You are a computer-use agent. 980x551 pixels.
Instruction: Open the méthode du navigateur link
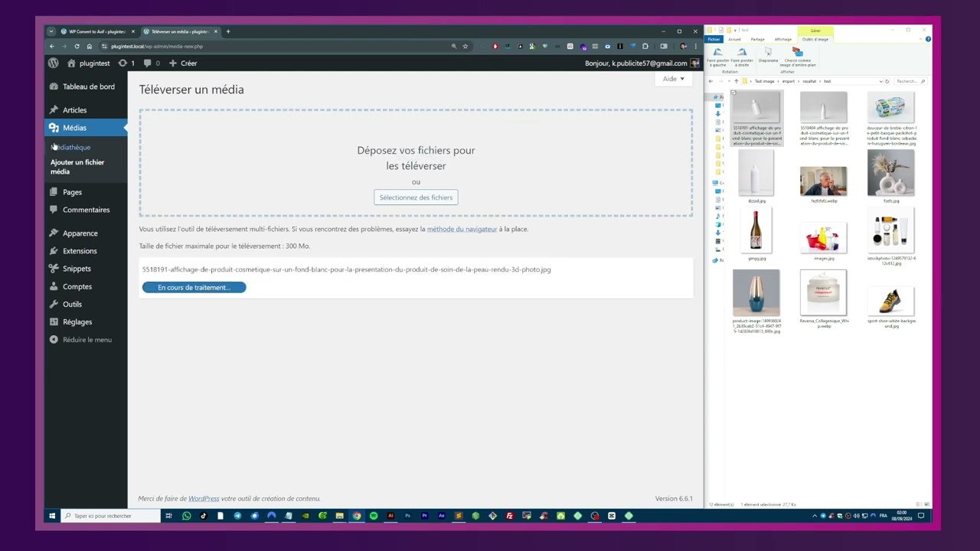462,229
